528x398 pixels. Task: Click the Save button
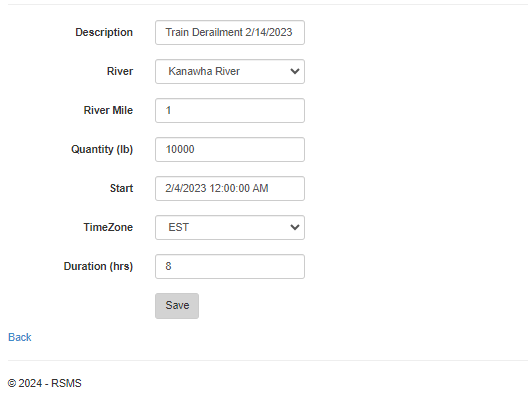[177, 306]
